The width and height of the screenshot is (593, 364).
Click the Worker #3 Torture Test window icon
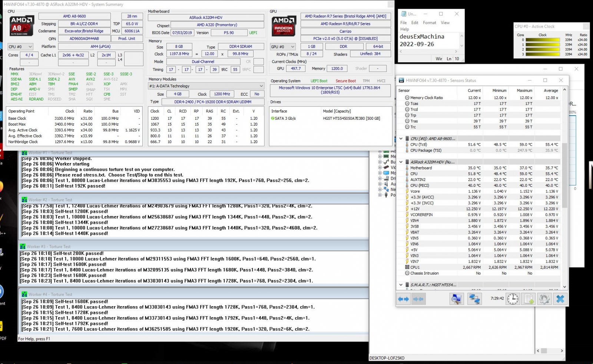pyautogui.click(x=23, y=246)
